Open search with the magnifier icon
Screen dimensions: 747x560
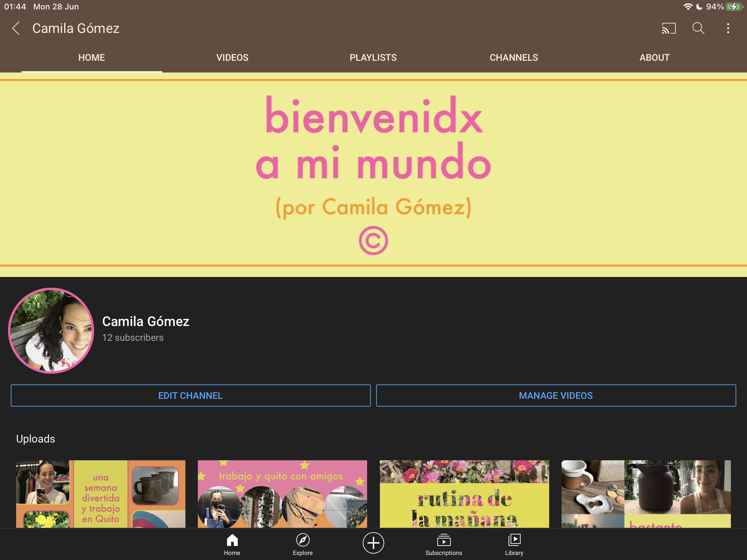698,28
